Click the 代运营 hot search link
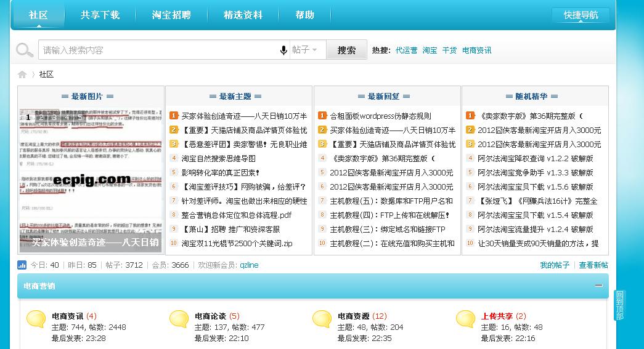This screenshot has width=644, height=349. 406,50
